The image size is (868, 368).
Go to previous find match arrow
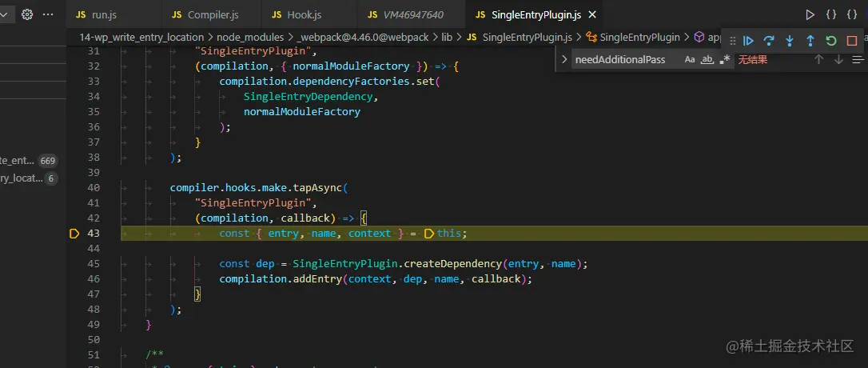click(818, 59)
